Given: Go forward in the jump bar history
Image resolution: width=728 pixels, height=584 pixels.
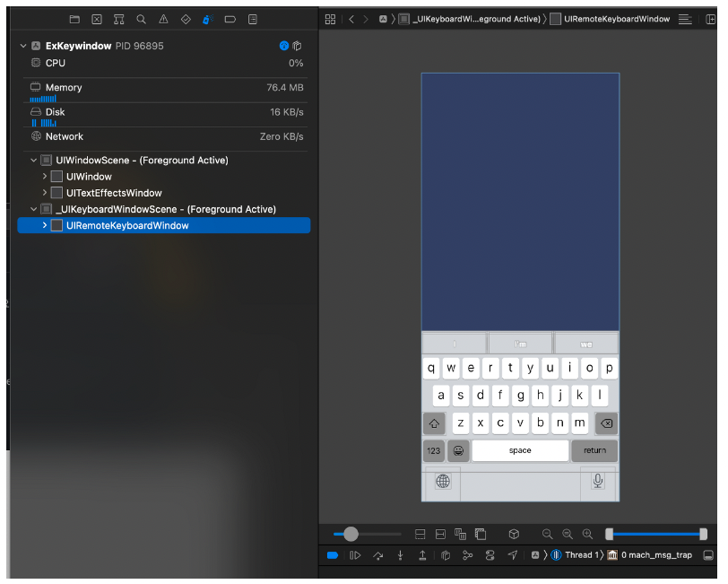Looking at the screenshot, I should click(366, 19).
